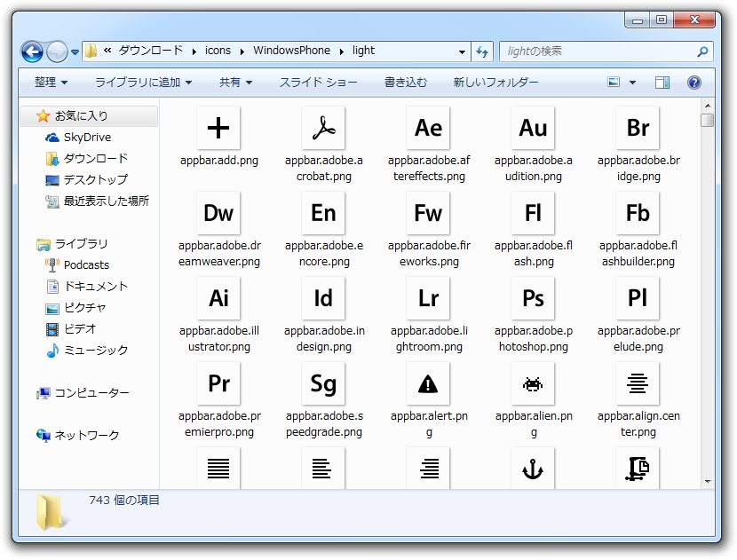
Task: Select the appbar.adobe.audition.png Au icon
Action: 532,128
